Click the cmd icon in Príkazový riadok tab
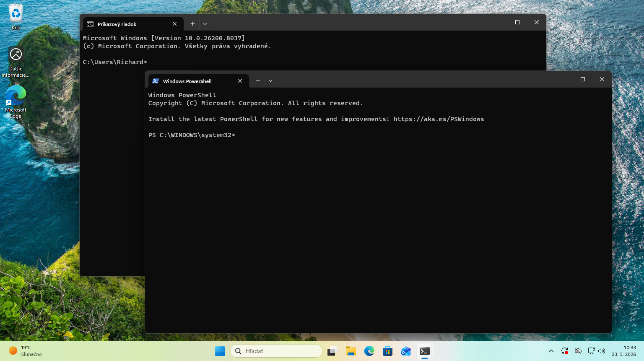644x361 pixels. click(90, 24)
